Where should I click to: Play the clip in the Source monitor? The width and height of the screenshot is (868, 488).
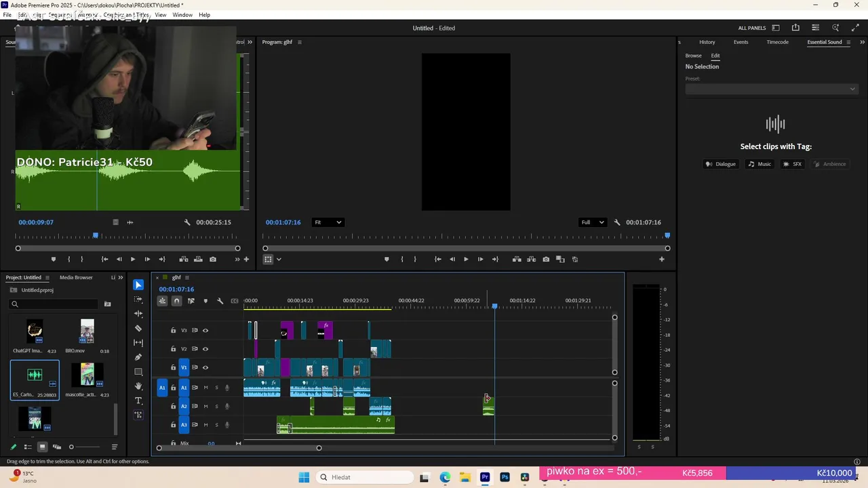pos(133,259)
